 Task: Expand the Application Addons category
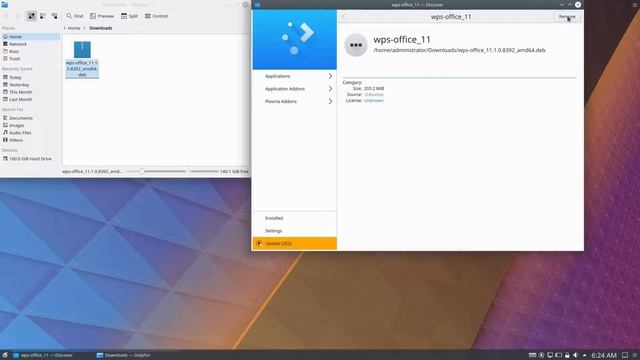pyautogui.click(x=294, y=89)
